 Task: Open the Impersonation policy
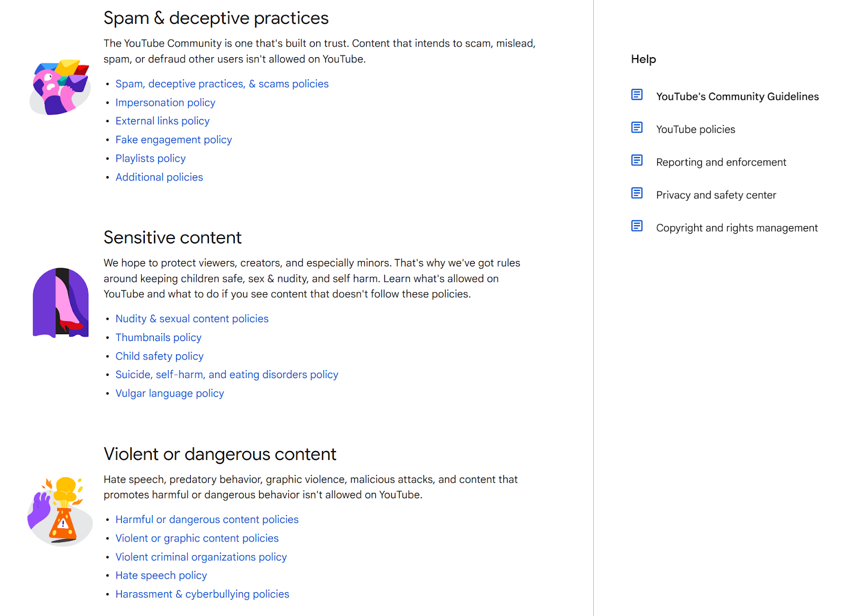[x=165, y=103]
